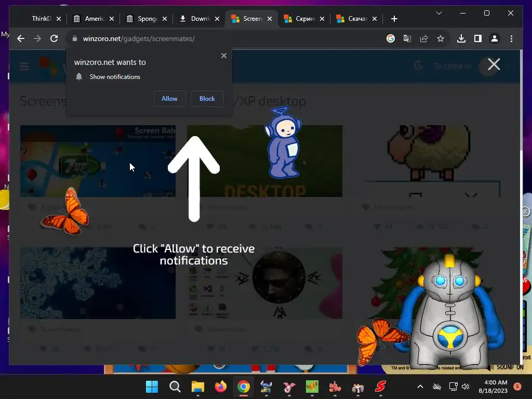This screenshot has width=532, height=399.
Task: Open the green square taskbar app
Action: coord(312,387)
